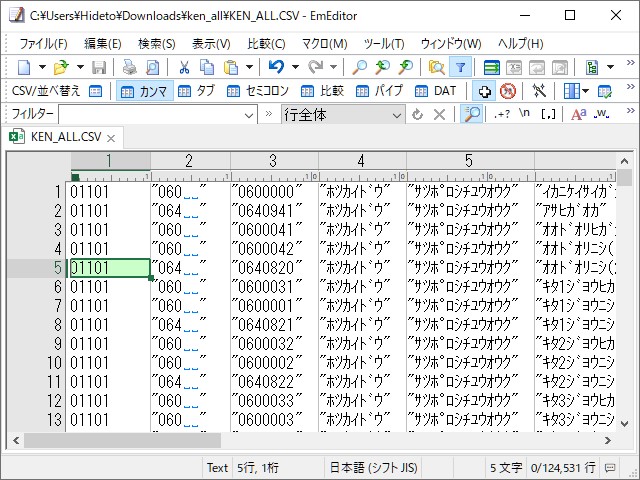
Task: Toggle escape sequence \n option
Action: [524, 113]
